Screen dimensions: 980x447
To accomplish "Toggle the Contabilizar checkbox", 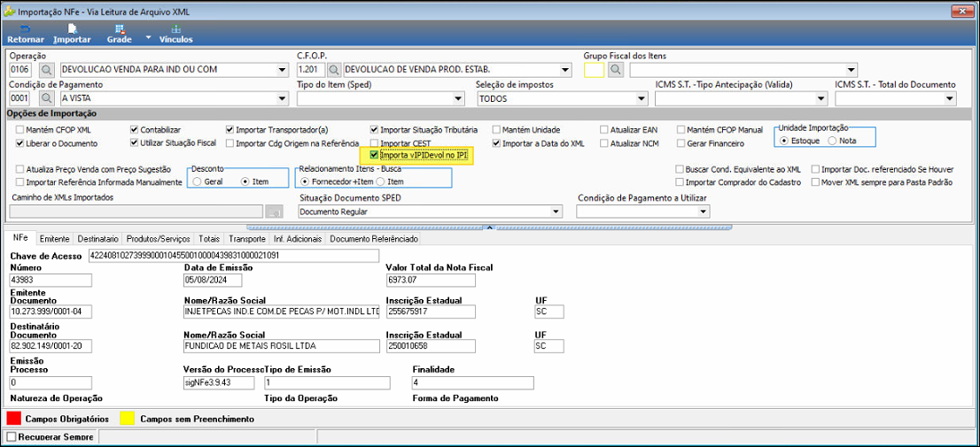I will click(x=135, y=130).
